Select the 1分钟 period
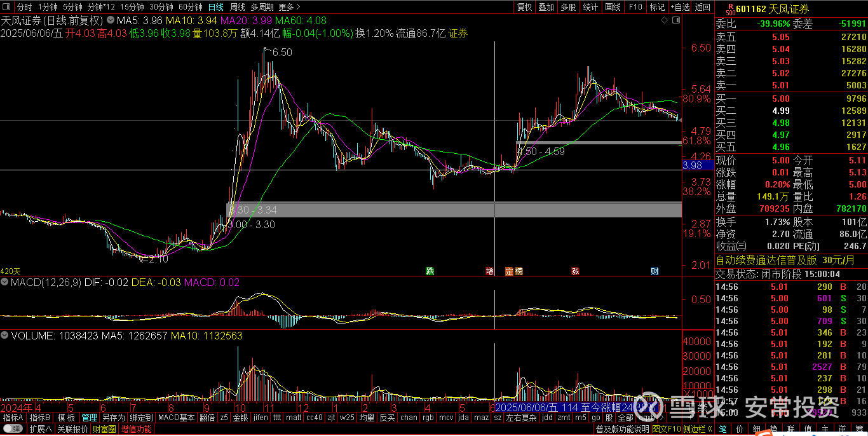868x436 pixels. [48, 7]
